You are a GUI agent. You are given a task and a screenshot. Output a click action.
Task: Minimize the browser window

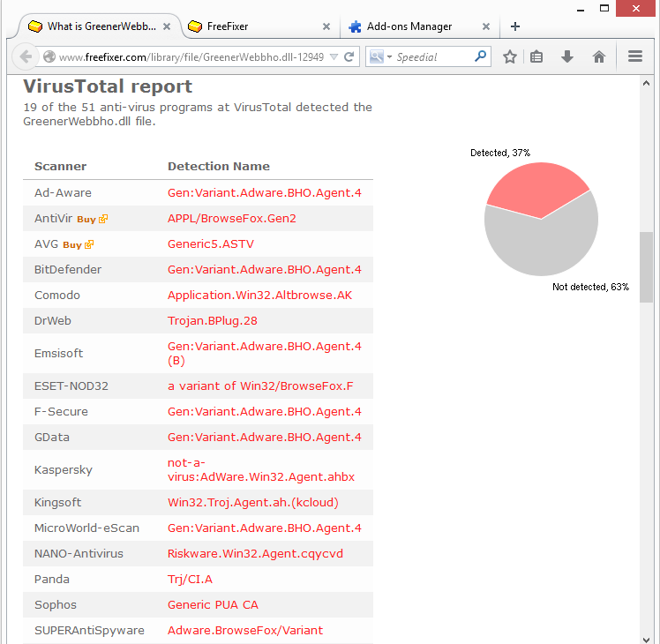click(581, 9)
